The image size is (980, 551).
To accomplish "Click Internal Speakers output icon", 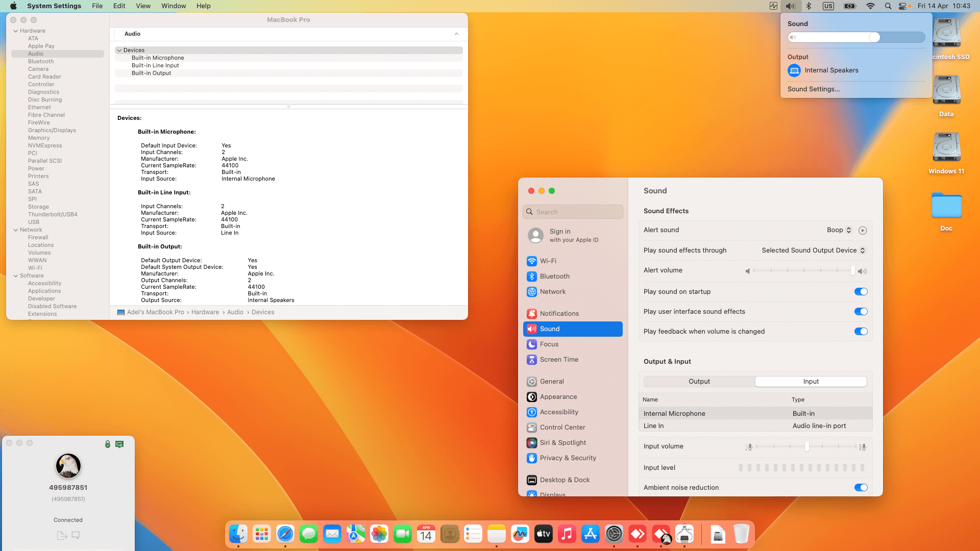I will (x=794, y=70).
